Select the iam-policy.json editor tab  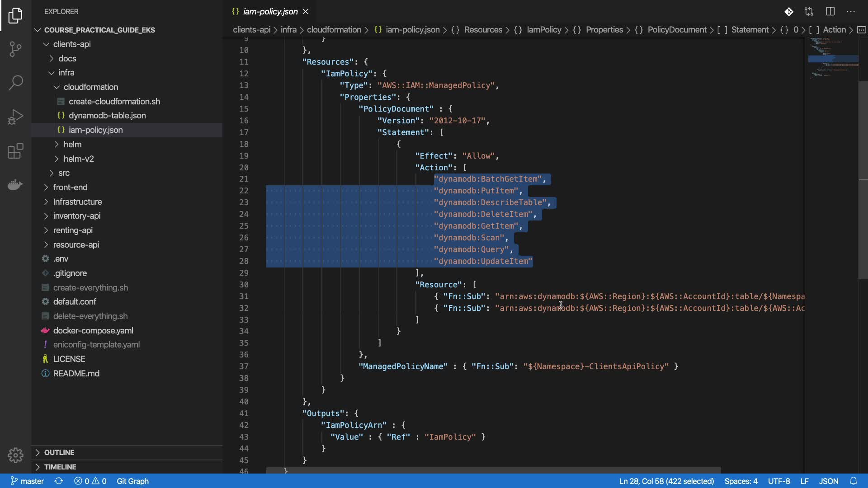[270, 12]
